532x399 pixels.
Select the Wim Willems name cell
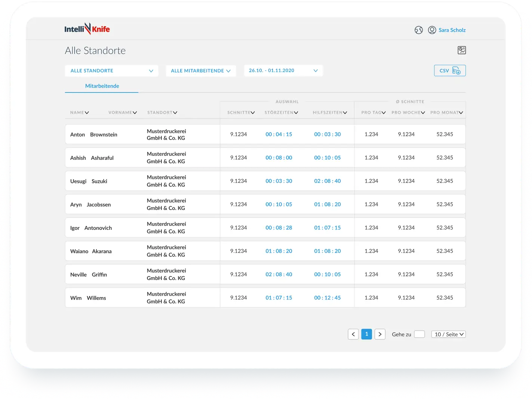88,298
